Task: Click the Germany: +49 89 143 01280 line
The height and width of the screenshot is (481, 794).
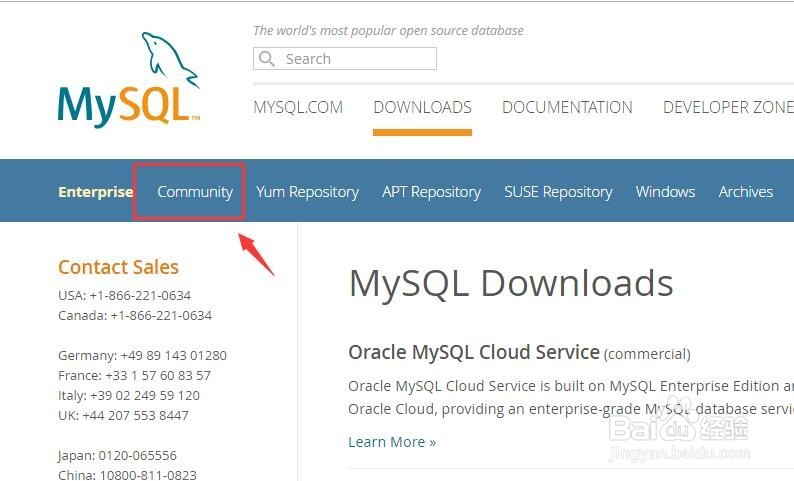Action: click(142, 355)
